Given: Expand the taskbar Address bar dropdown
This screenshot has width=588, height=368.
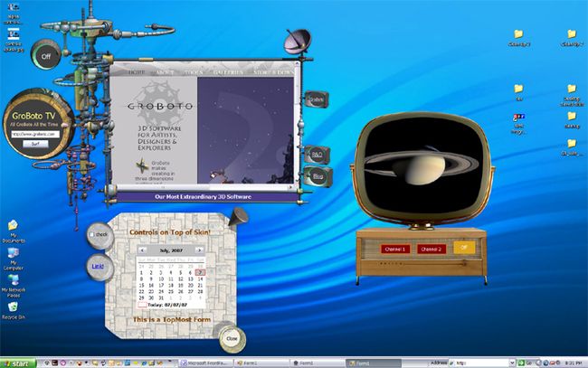Looking at the screenshot, I should (x=512, y=363).
